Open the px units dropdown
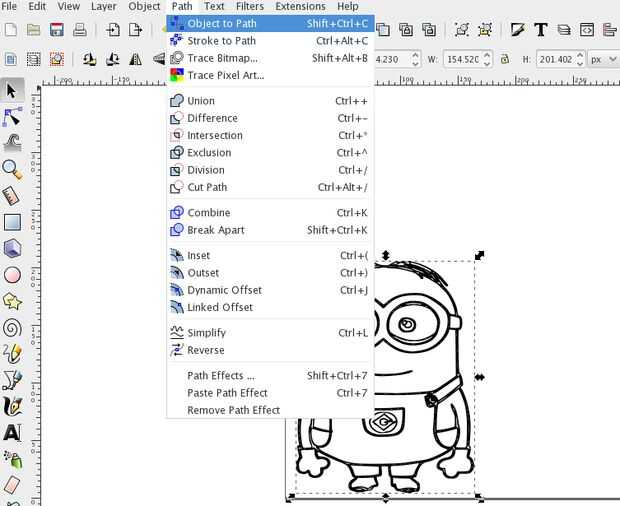620x506 pixels. click(x=603, y=59)
